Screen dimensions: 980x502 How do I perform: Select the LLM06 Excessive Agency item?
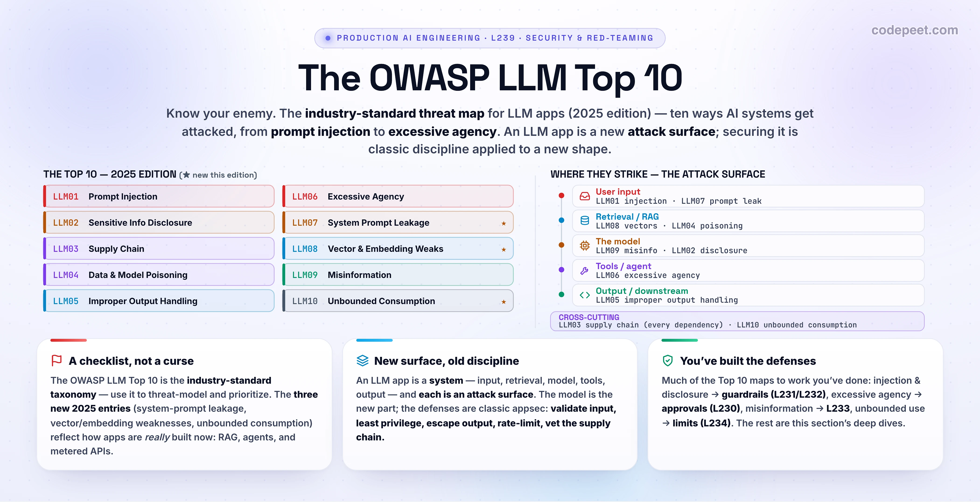[398, 196]
